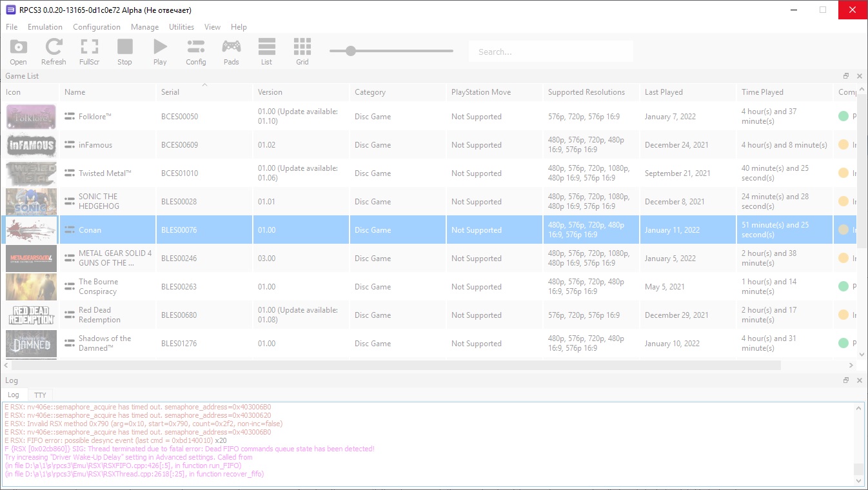Open the View menu
This screenshot has height=490, width=868.
click(x=212, y=27)
